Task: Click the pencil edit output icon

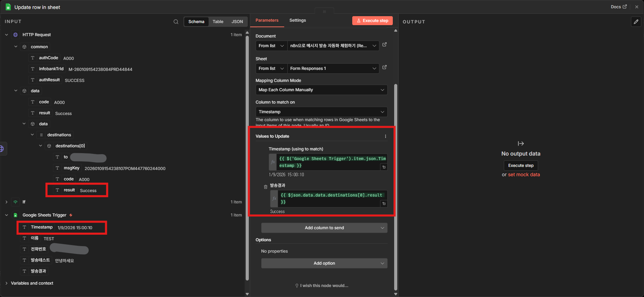Action: 636,22
